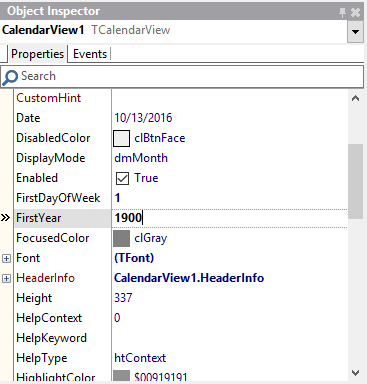Click the clBtnFace value text

pyautogui.click(x=160, y=138)
